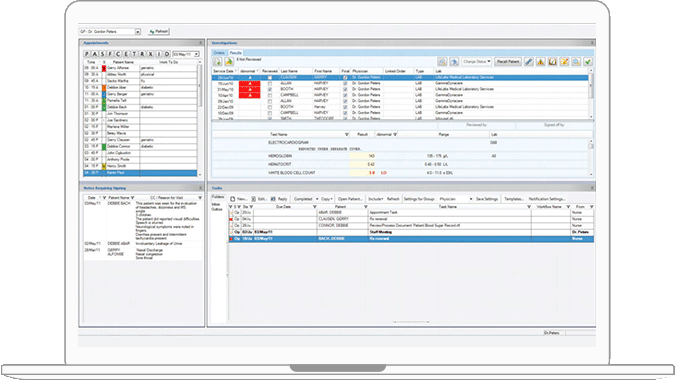The image size is (675, 380).
Task: Click the Recall Patient button
Action: [x=508, y=62]
